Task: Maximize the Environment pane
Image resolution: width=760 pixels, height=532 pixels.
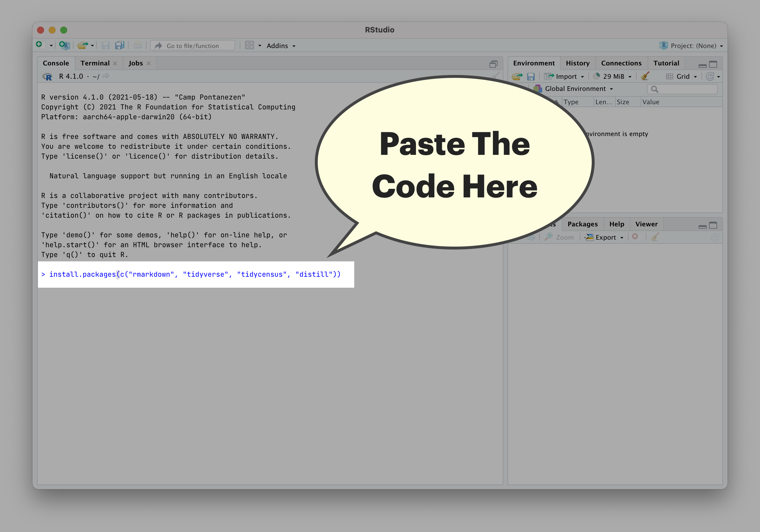Action: [x=713, y=64]
